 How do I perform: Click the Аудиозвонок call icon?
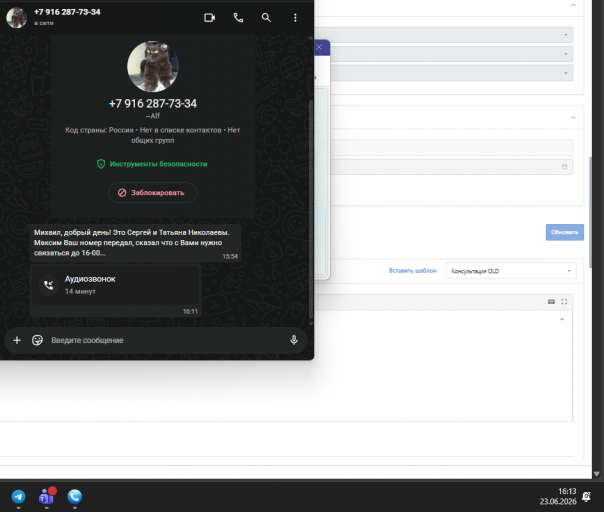[49, 285]
